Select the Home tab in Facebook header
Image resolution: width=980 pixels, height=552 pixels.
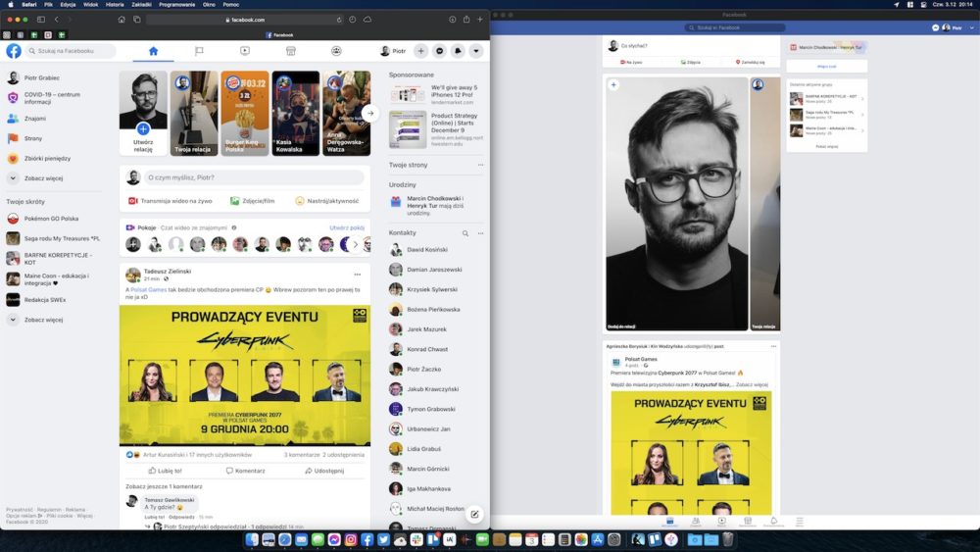(x=153, y=51)
